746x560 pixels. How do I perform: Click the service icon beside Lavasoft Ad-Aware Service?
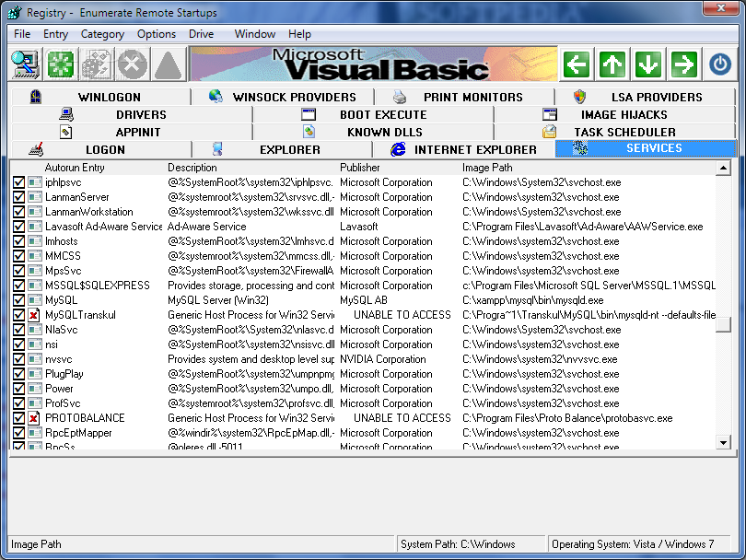point(34,227)
